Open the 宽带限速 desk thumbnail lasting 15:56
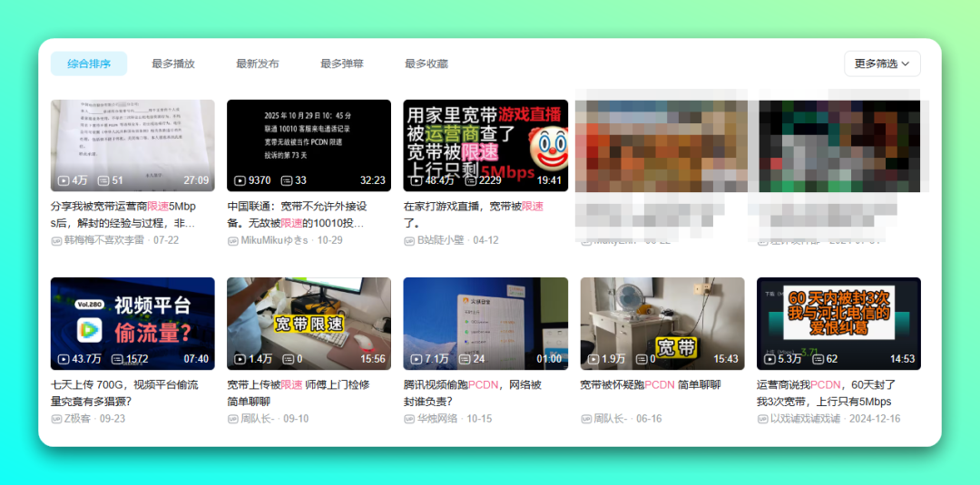 [x=309, y=324]
